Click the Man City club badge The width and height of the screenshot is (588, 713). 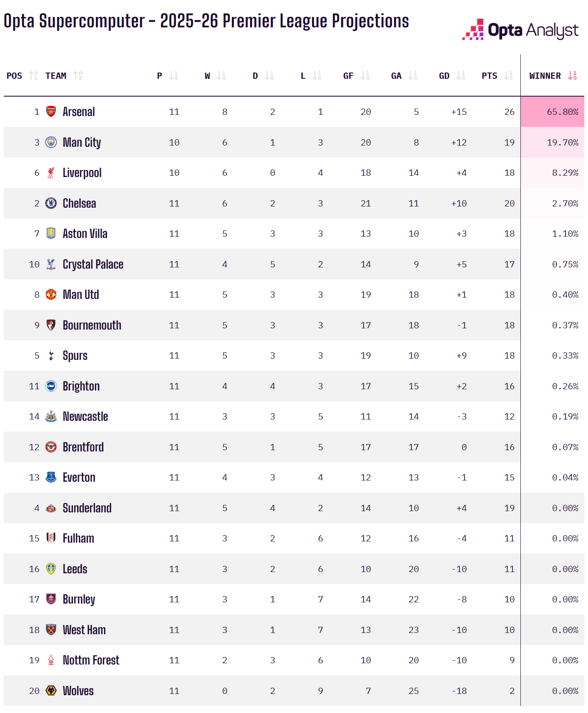click(51, 142)
